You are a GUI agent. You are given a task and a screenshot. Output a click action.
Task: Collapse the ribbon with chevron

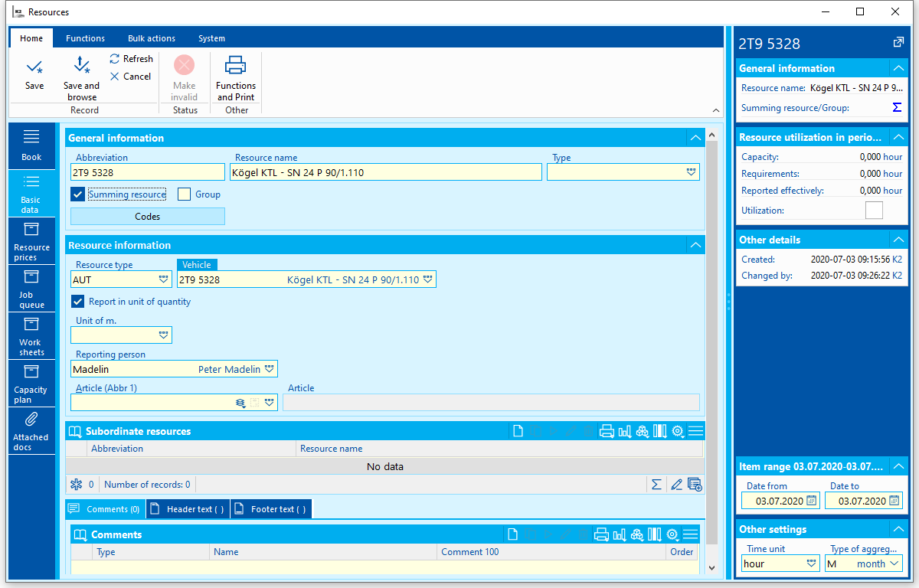coord(715,109)
